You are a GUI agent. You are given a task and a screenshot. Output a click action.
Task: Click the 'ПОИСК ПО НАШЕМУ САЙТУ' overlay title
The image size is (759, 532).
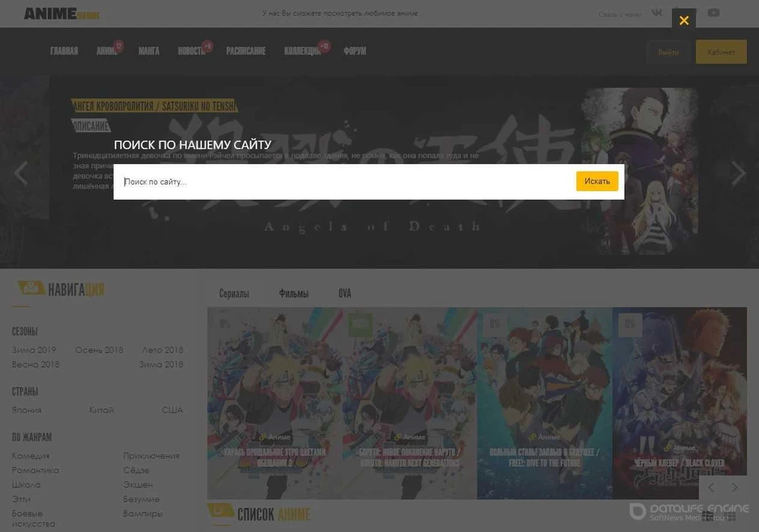click(193, 145)
